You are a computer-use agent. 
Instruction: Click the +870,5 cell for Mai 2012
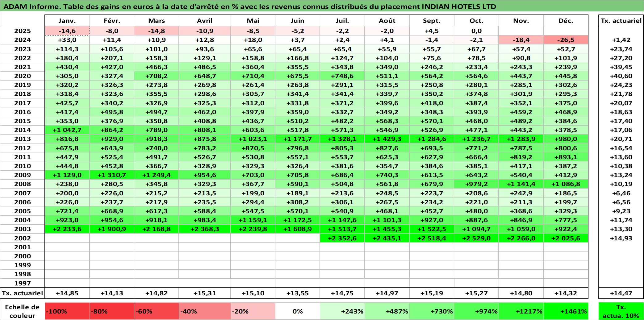coord(253,148)
